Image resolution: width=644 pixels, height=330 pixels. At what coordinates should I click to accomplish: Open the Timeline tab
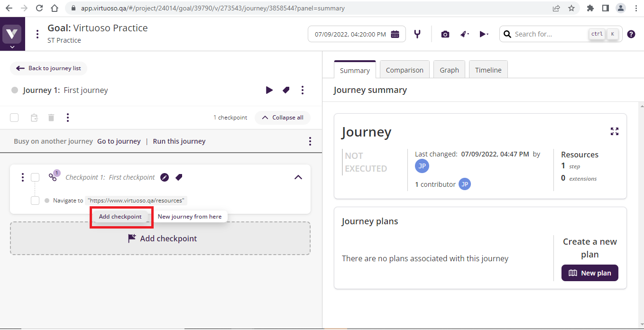click(488, 70)
